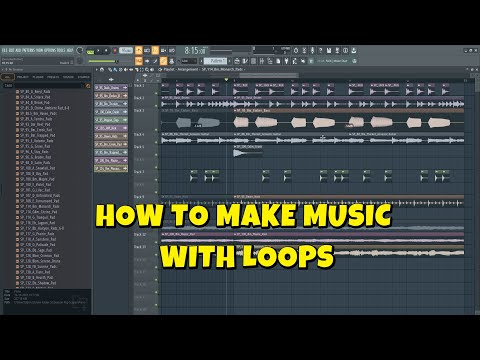Select the green pattern in picker

tap(111, 120)
